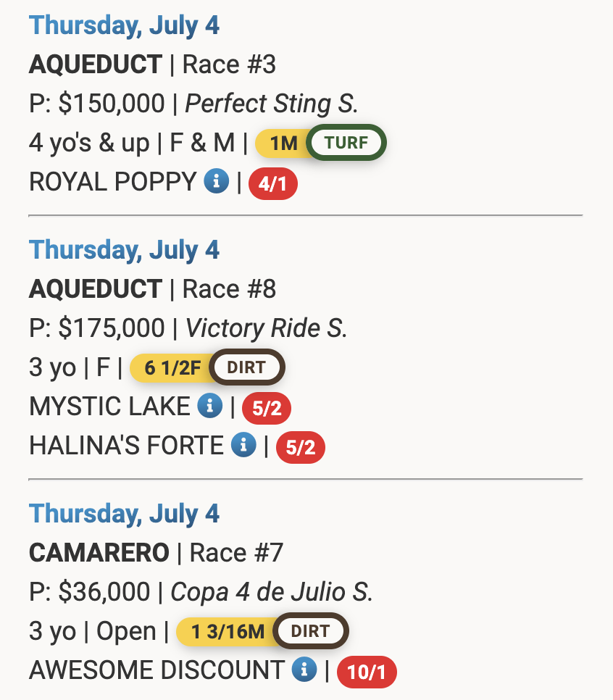Click the 4/1 odds badge
This screenshot has height=700, width=613.
[x=272, y=184]
